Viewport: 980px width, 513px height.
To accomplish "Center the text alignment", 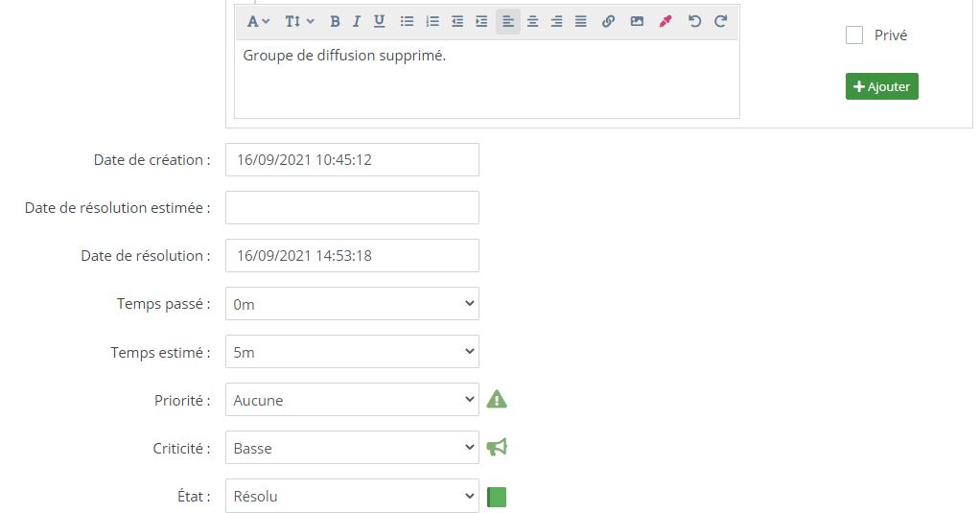I will (532, 22).
